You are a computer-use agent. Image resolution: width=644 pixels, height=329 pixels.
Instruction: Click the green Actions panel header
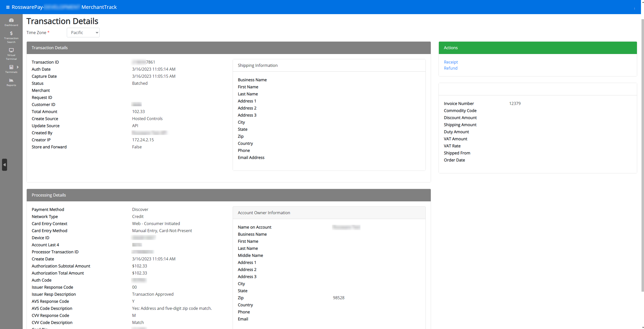[x=537, y=48]
